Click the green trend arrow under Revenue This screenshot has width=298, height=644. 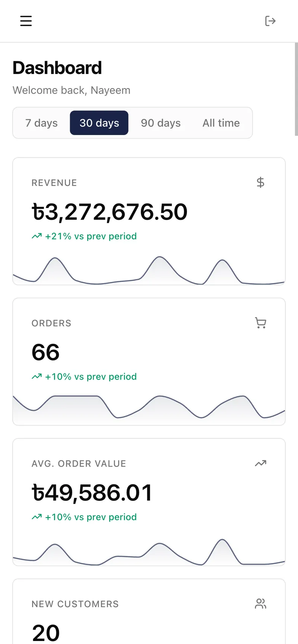pos(37,236)
